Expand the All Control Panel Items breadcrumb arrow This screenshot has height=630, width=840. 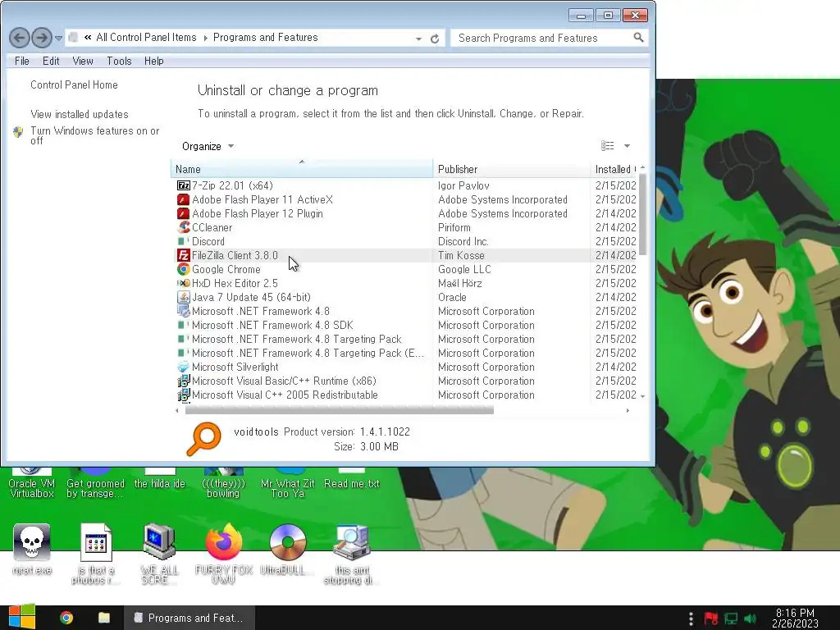(205, 38)
